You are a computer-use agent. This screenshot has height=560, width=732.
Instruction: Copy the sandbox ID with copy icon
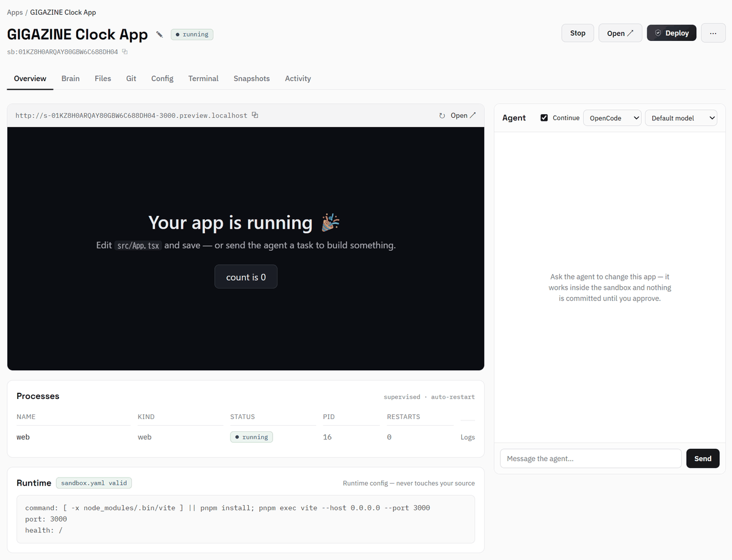coord(124,52)
